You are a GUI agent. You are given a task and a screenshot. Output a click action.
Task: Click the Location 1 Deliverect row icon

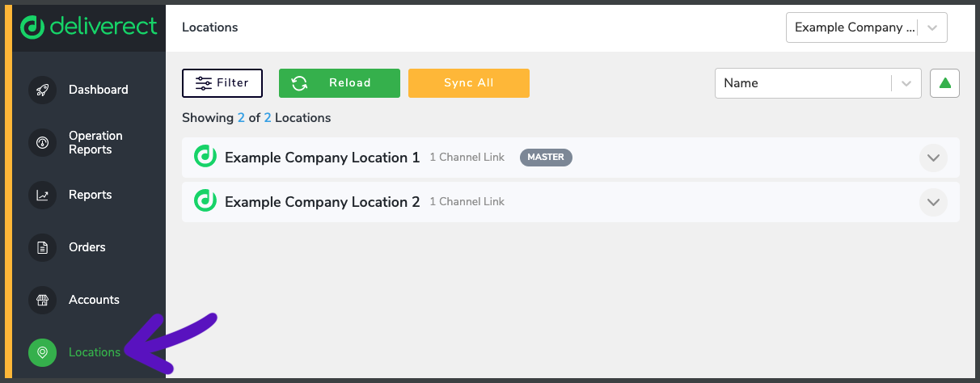tap(205, 157)
